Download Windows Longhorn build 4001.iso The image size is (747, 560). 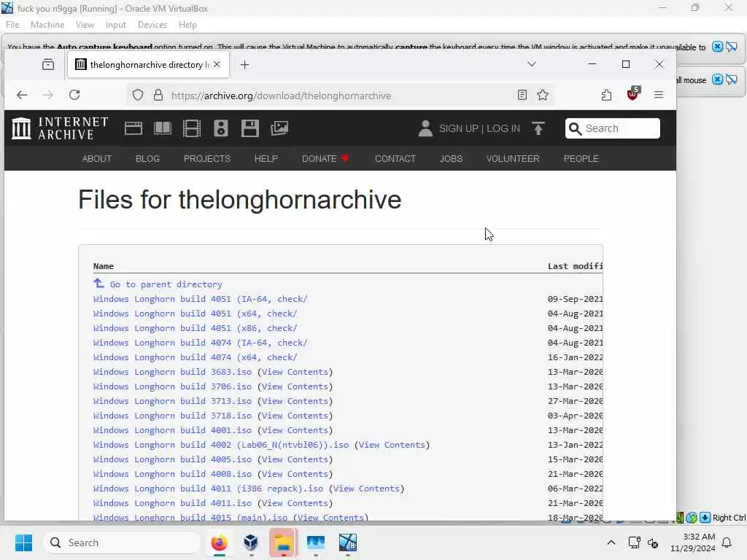click(x=172, y=430)
